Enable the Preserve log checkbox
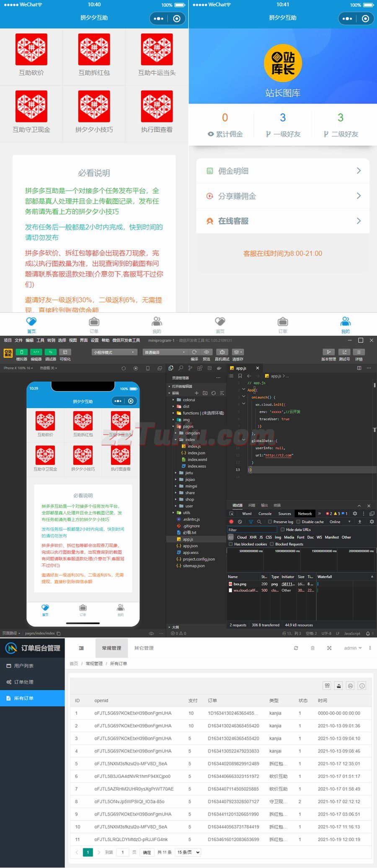The width and height of the screenshot is (377, 868). [x=270, y=522]
